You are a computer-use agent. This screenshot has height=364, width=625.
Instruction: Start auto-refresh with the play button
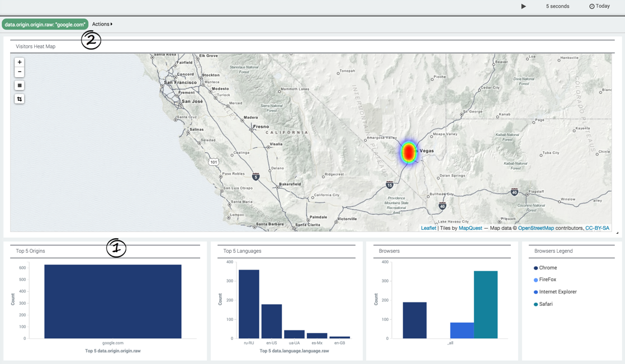pyautogui.click(x=523, y=6)
